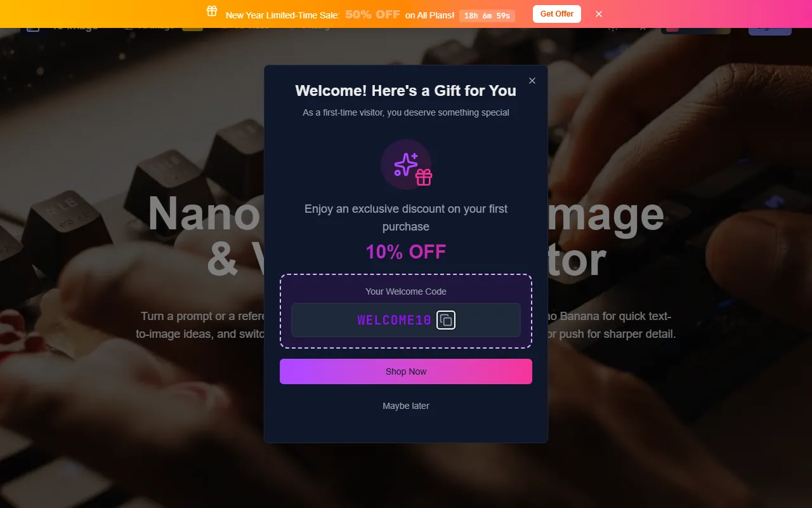Viewport: 812px width, 508px height.
Task: Click the New Year Limited-Time Sale text
Action: tap(282, 15)
